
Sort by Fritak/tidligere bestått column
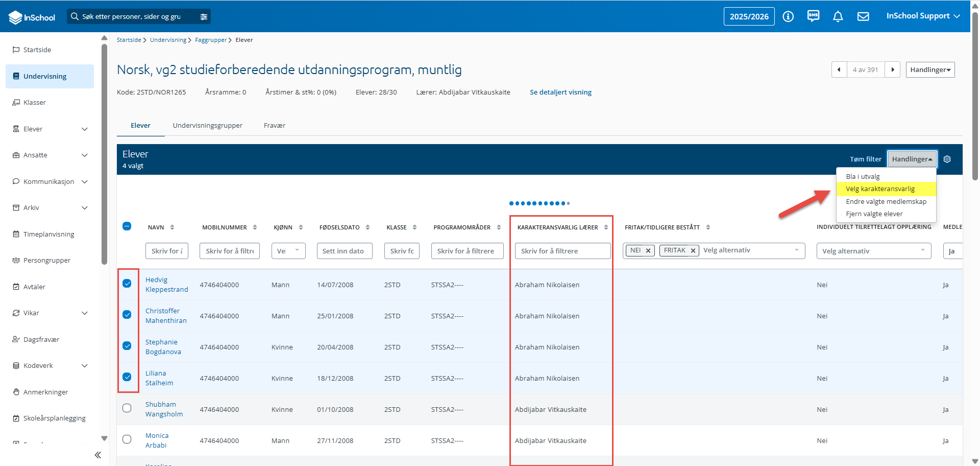(708, 227)
